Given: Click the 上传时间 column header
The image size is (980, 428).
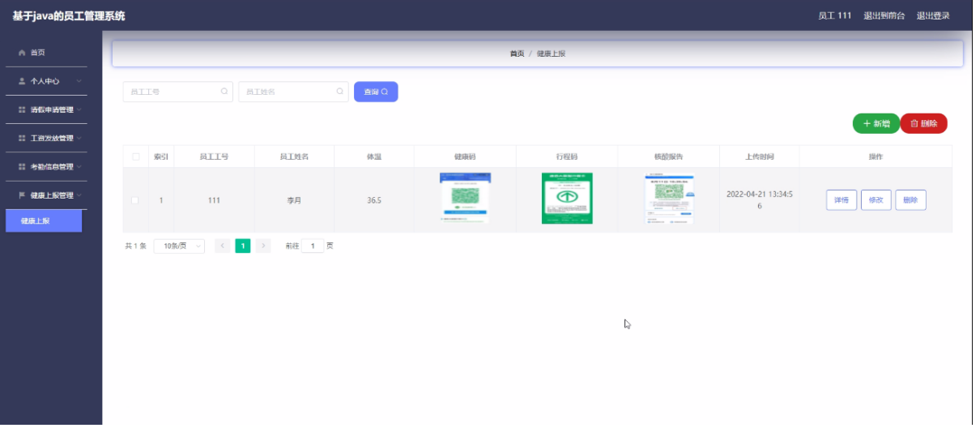Looking at the screenshot, I should coord(760,156).
